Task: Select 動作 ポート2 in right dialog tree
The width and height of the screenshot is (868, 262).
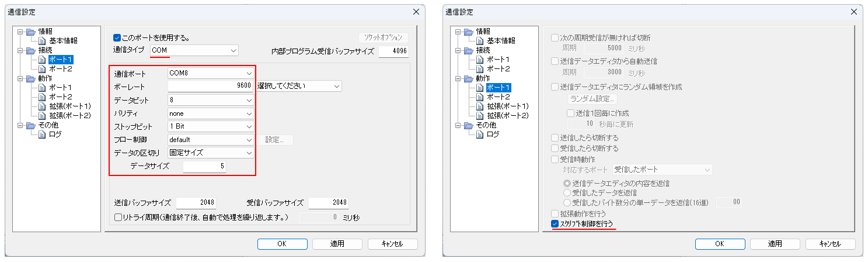Action: coord(499,97)
